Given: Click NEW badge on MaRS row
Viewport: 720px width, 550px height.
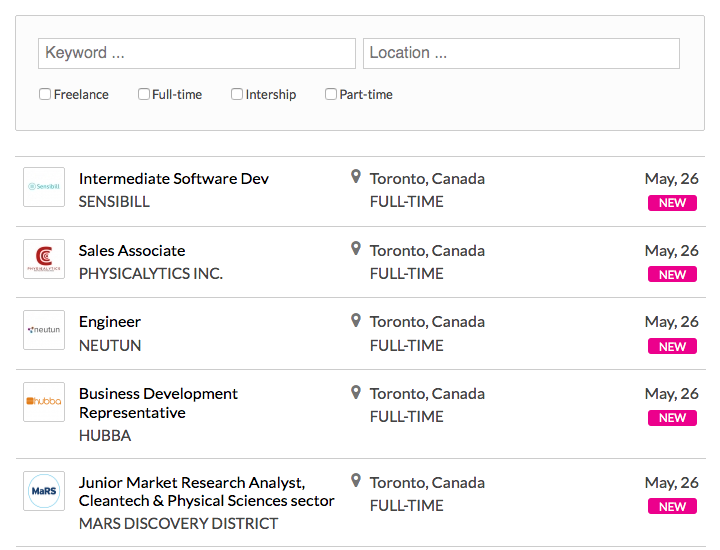Looking at the screenshot, I should [x=672, y=506].
